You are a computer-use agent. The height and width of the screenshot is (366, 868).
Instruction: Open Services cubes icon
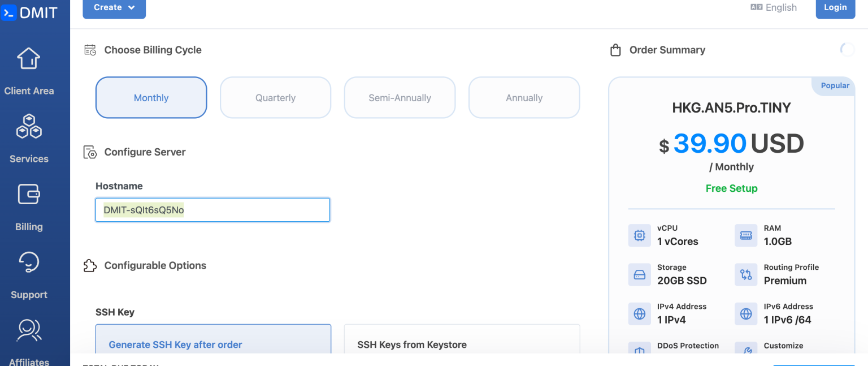(x=29, y=126)
